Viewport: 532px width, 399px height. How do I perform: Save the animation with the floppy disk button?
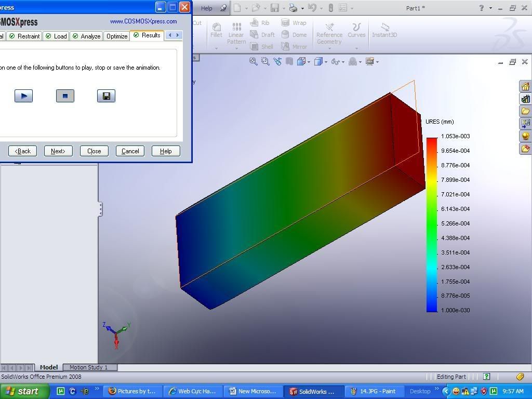tap(106, 96)
